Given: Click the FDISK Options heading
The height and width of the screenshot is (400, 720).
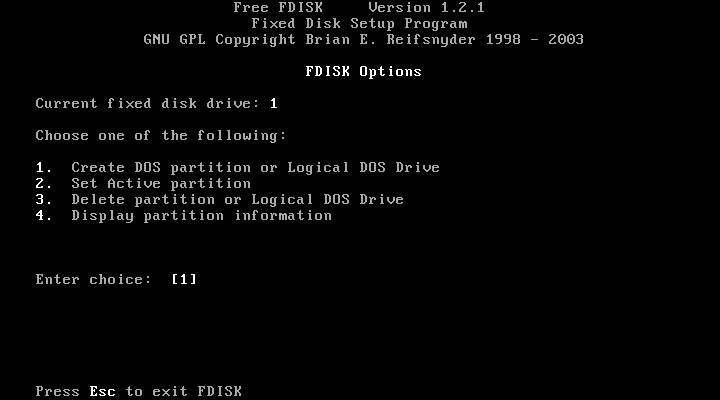Looking at the screenshot, I should tap(364, 72).
